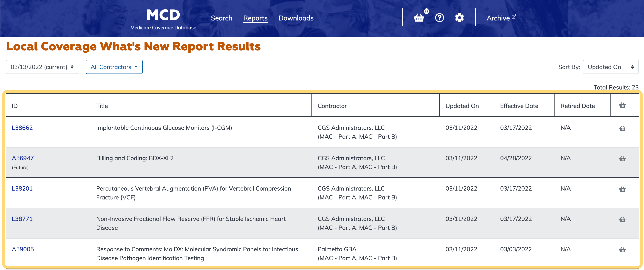Add A56947 to basket
Screen dimensions: 644x270
[x=622, y=159]
